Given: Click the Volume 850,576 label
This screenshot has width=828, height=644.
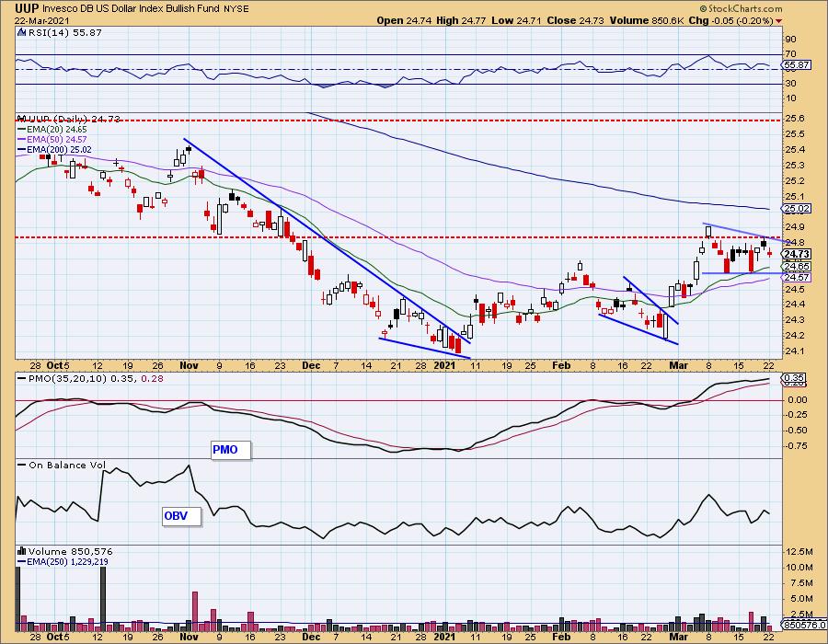Looking at the screenshot, I should click(65, 551).
